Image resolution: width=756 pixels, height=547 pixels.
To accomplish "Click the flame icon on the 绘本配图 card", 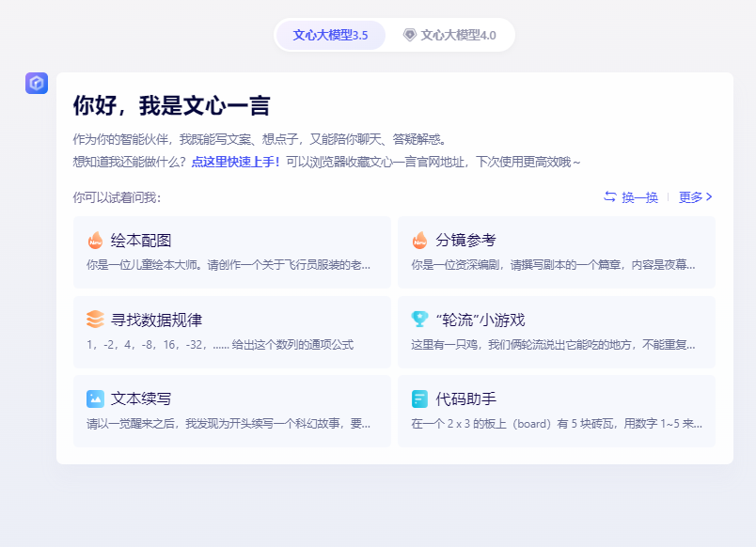I will pyautogui.click(x=96, y=240).
